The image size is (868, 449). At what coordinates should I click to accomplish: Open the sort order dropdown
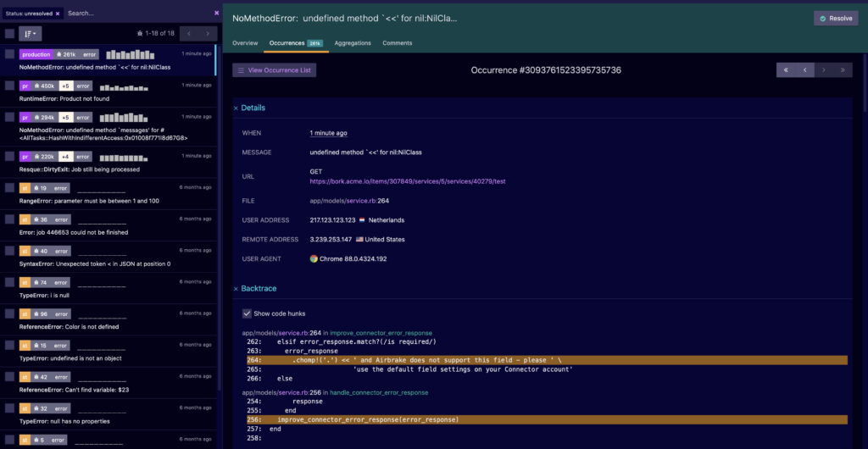click(30, 34)
